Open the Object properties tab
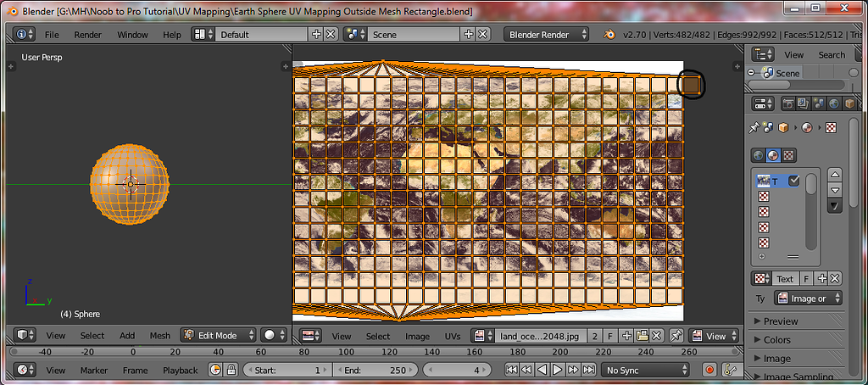Screen dimensions: 868x385 pos(849,103)
